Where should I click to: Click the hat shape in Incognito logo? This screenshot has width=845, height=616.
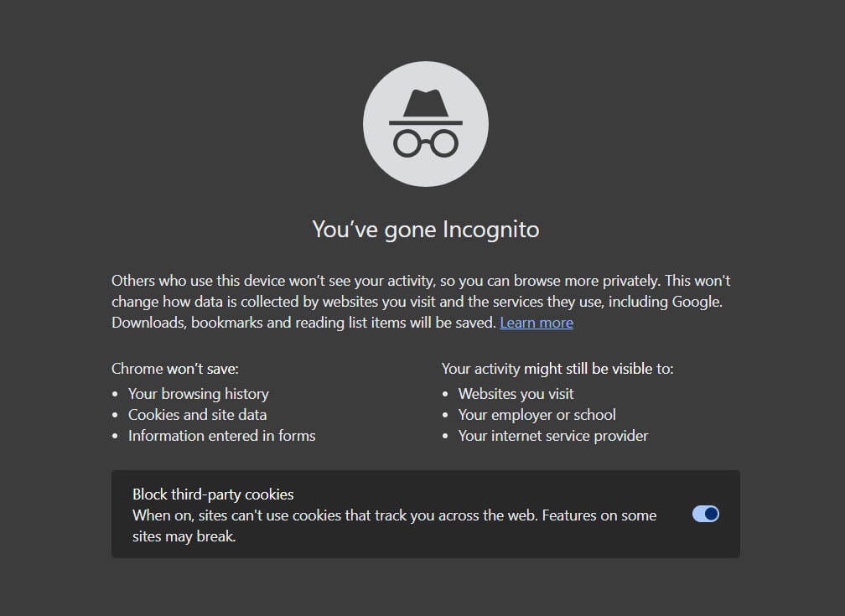(426, 103)
